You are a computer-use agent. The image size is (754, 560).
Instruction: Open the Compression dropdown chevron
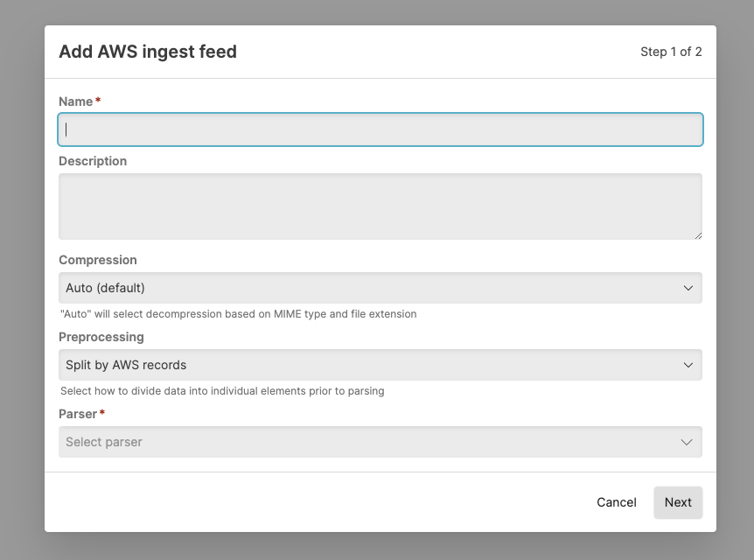coord(687,287)
